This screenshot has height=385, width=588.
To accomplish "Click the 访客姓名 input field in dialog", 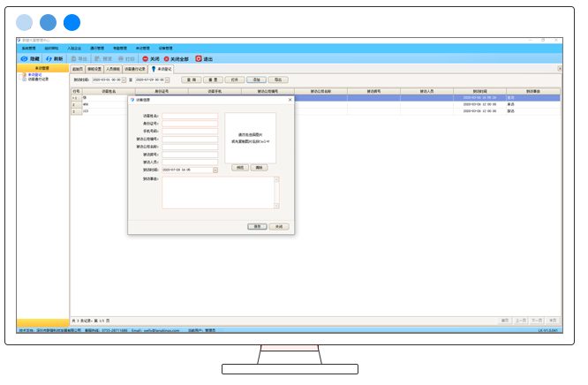I will pyautogui.click(x=190, y=116).
